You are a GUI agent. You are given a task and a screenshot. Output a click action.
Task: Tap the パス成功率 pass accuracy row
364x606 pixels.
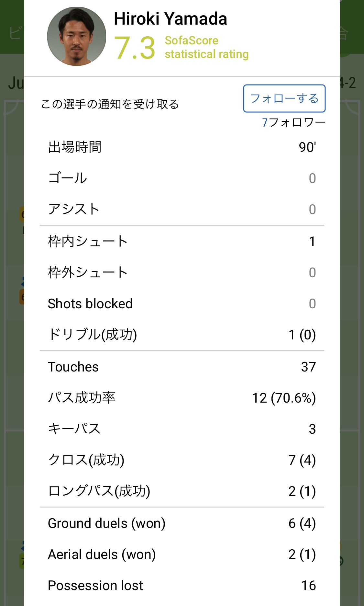pyautogui.click(x=182, y=398)
